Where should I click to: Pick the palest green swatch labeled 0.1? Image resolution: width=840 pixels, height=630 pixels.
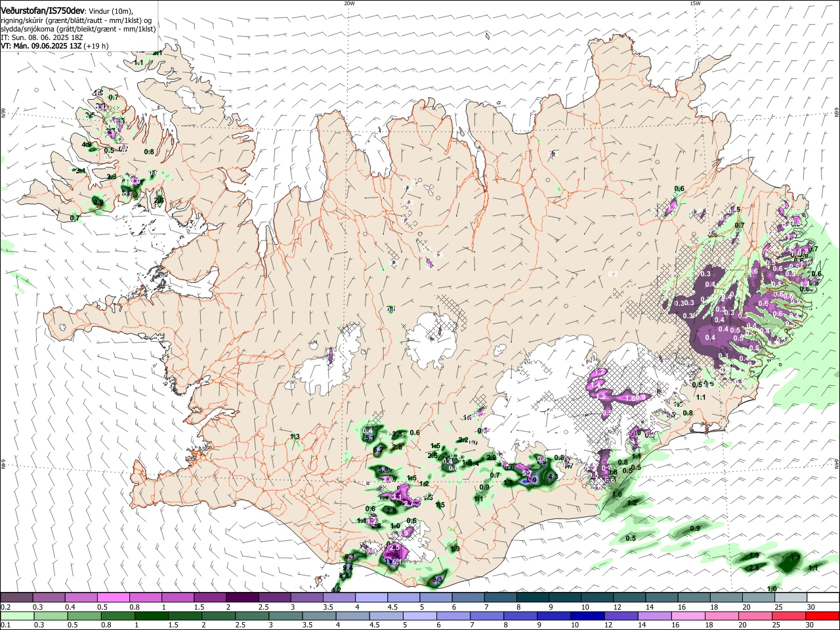(x=17, y=616)
